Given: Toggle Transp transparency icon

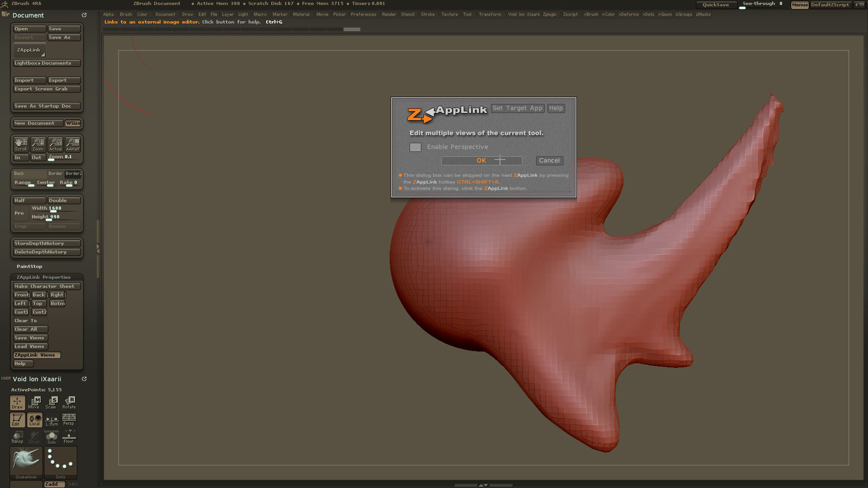Looking at the screenshot, I should click(17, 437).
